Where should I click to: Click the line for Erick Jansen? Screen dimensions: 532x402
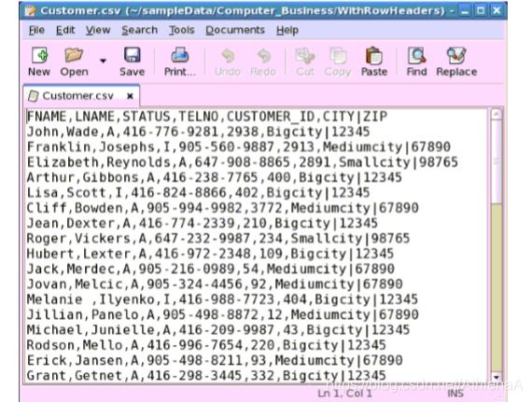tap(215, 361)
